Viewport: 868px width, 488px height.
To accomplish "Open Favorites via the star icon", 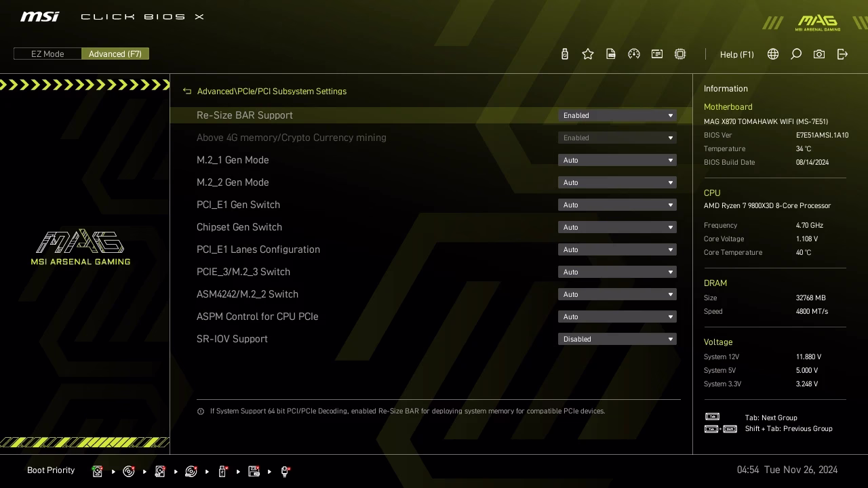I will 588,54.
